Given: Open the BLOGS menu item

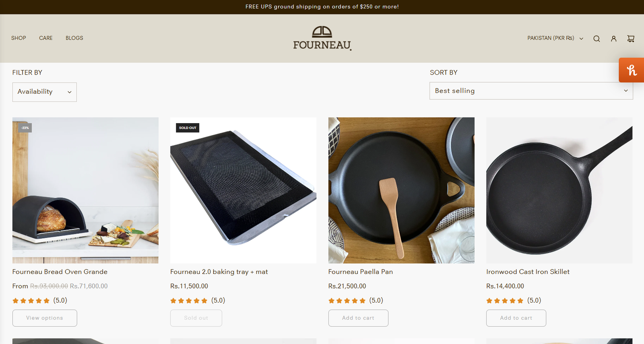Looking at the screenshot, I should [x=74, y=38].
